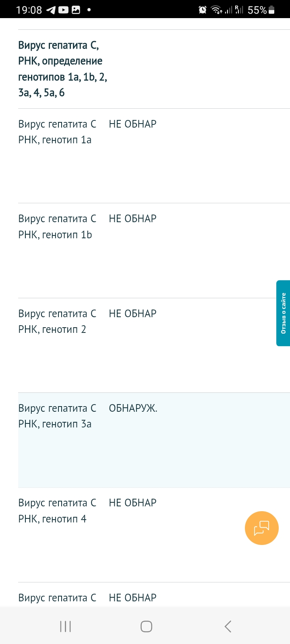Screen dimensions: 290x644
Task: Tap НЕ ОБНАР result for генотип 1b
Action: pyautogui.click(x=133, y=219)
